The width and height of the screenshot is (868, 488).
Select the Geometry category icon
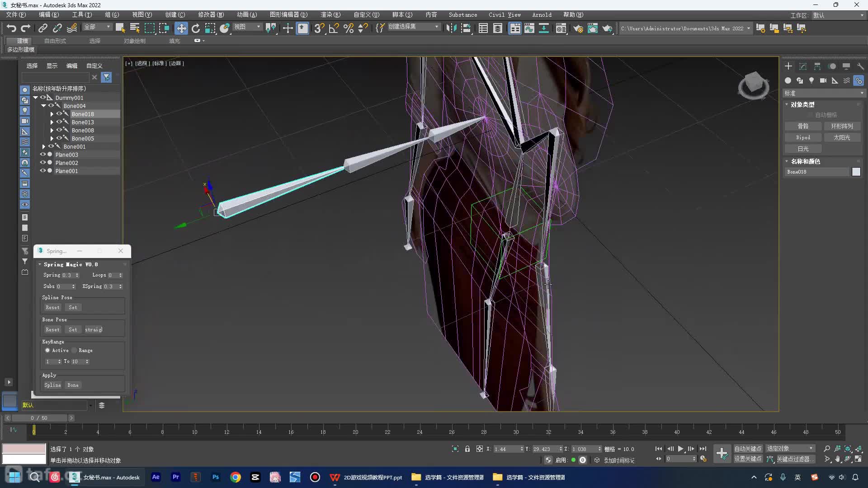pyautogui.click(x=788, y=80)
